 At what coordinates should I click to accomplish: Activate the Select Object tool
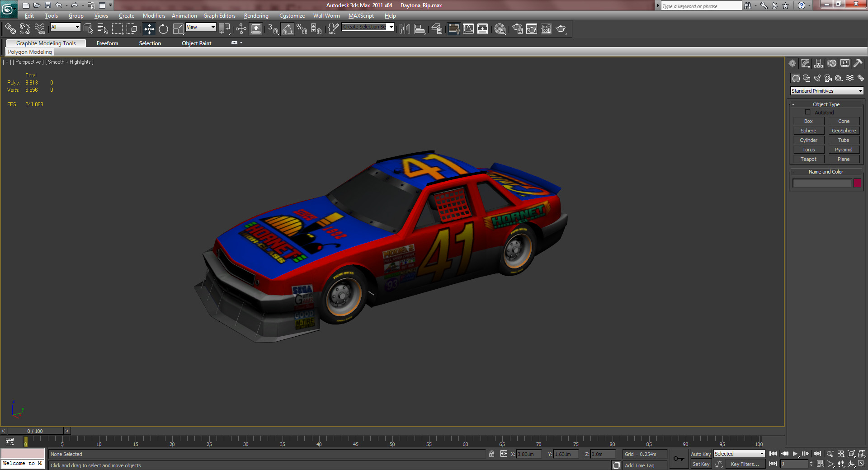tap(88, 29)
